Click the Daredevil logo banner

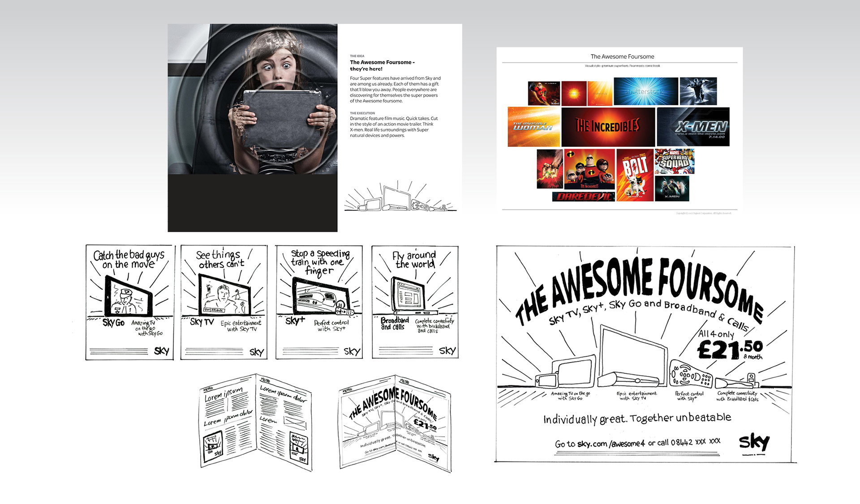(583, 196)
